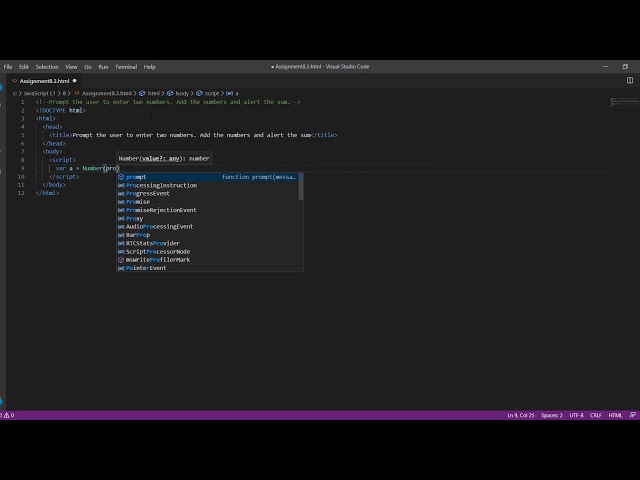Screen dimensions: 640x480
Task: Click the variable icon beside ScriptProcessorNode
Action: click(121, 251)
